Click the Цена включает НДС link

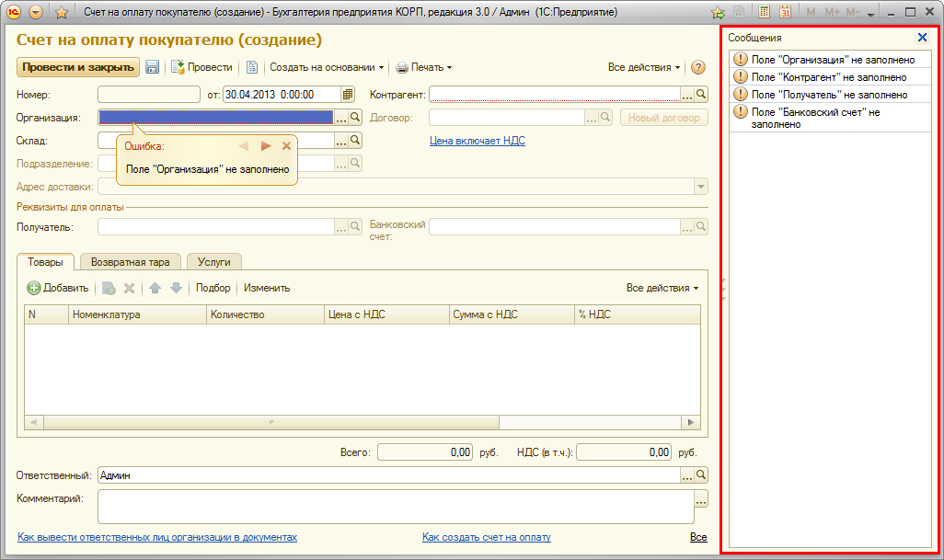click(477, 141)
